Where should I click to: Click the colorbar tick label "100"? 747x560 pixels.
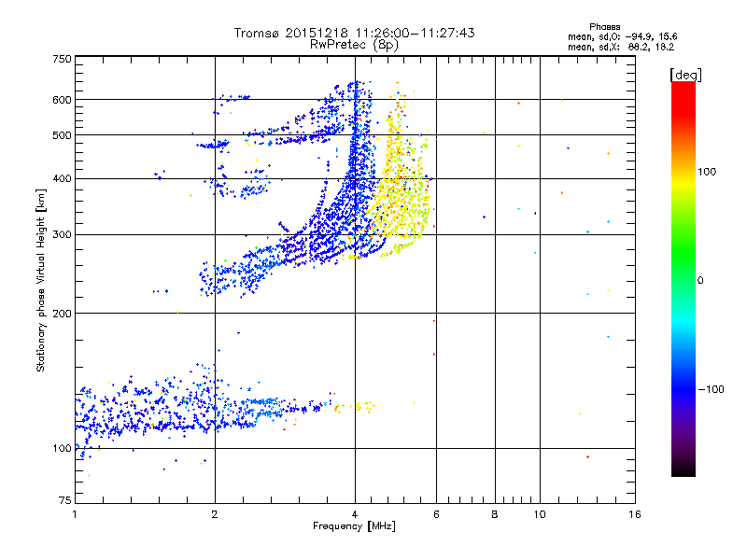click(x=707, y=172)
